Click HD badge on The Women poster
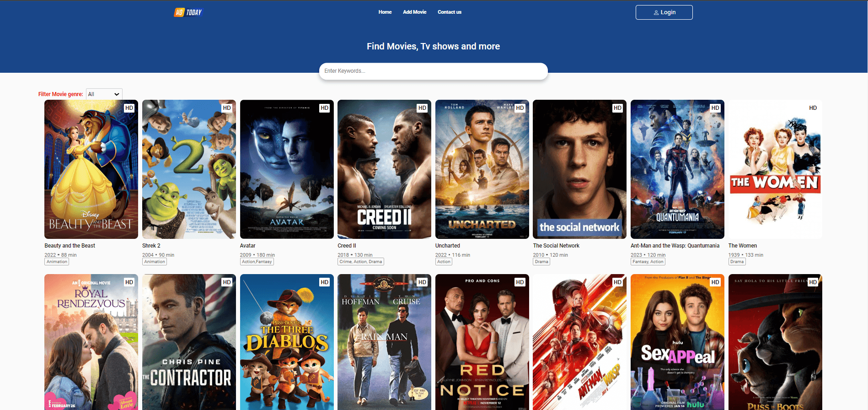Screen dimensions: 868x410 click(x=813, y=108)
